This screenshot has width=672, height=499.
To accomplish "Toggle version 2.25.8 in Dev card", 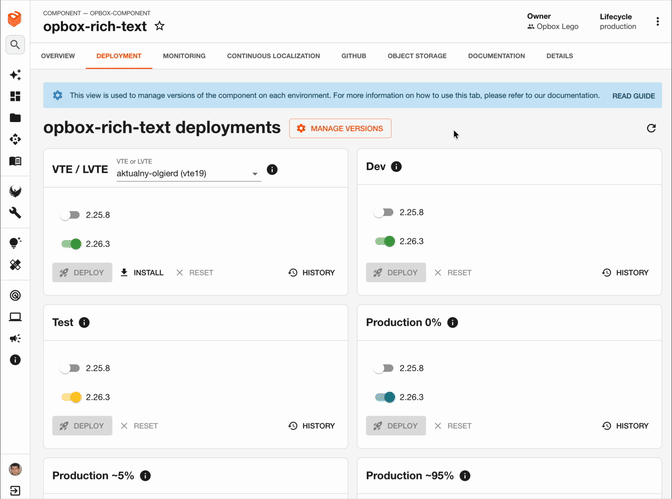I will pyautogui.click(x=384, y=212).
